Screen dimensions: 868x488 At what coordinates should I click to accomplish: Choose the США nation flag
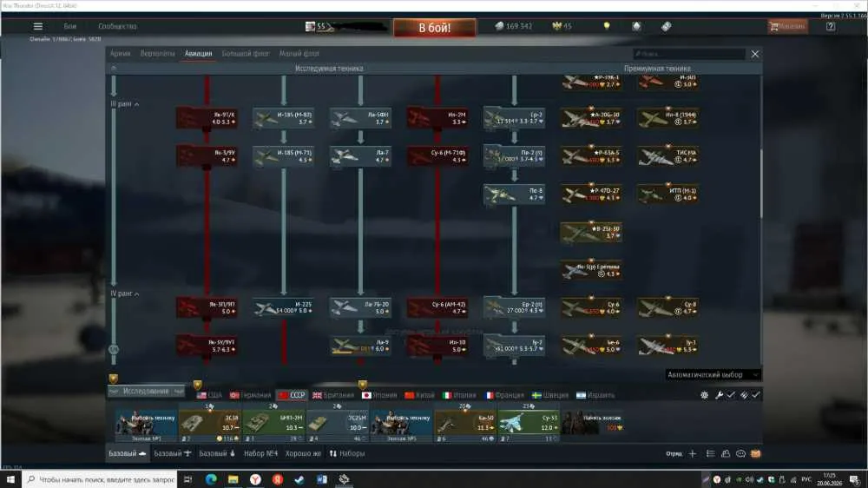click(209, 395)
